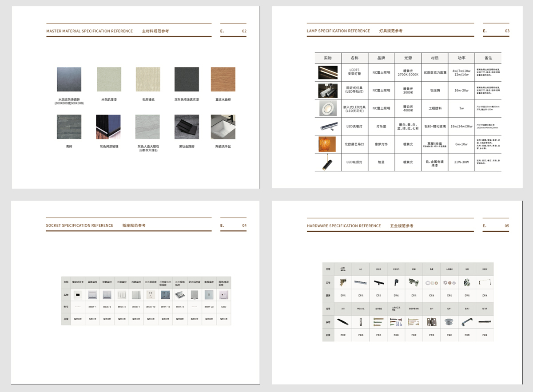
Task: Click the '工程塑料' material cell
Action: tap(435, 108)
